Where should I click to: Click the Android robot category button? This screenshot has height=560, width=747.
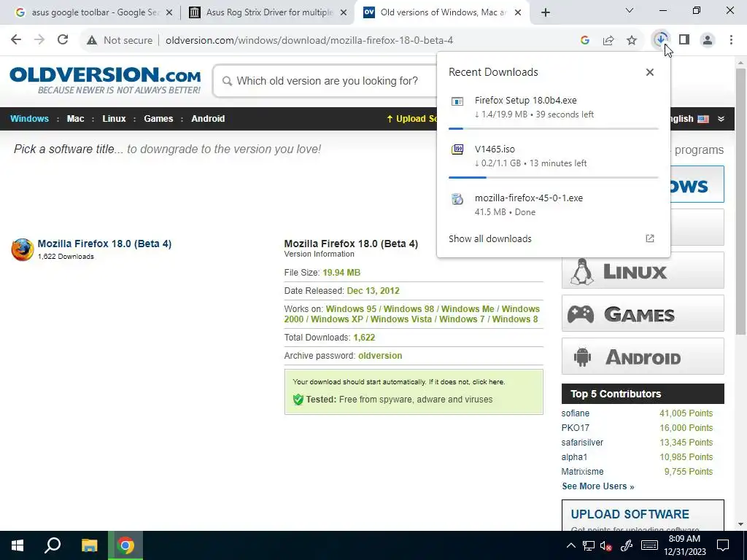click(x=643, y=356)
